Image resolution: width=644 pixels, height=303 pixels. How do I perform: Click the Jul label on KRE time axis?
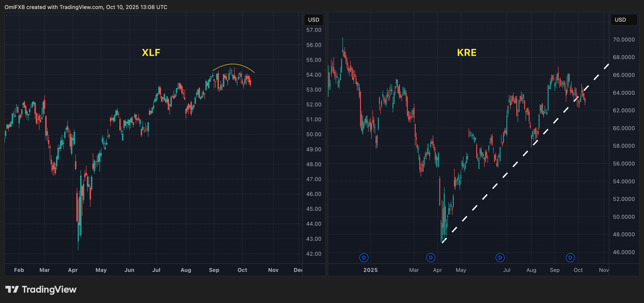pos(506,270)
